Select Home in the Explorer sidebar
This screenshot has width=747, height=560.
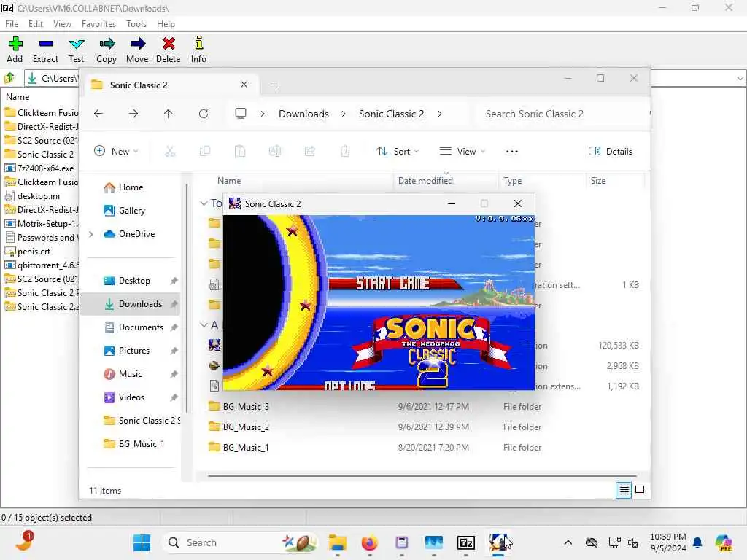pos(131,187)
